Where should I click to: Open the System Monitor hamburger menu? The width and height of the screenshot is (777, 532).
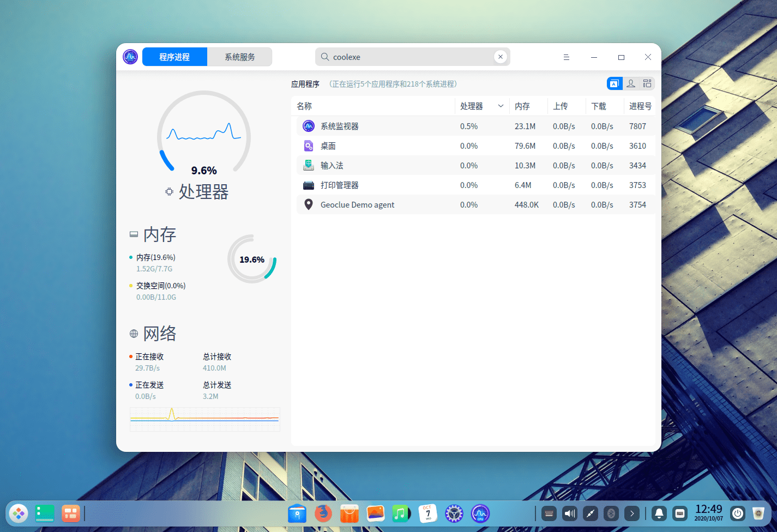(x=566, y=57)
